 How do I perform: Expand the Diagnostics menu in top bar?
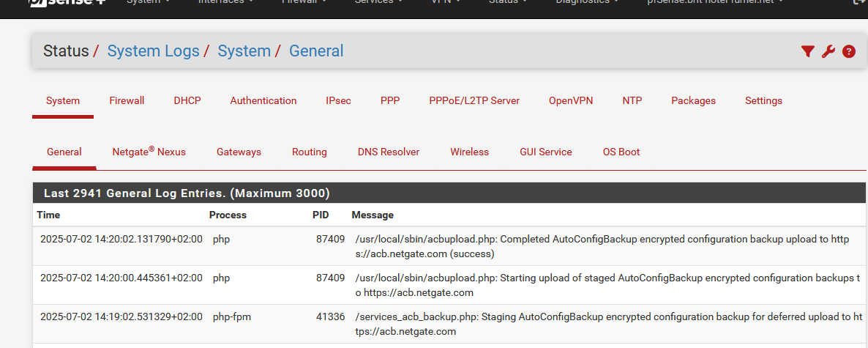591,2
